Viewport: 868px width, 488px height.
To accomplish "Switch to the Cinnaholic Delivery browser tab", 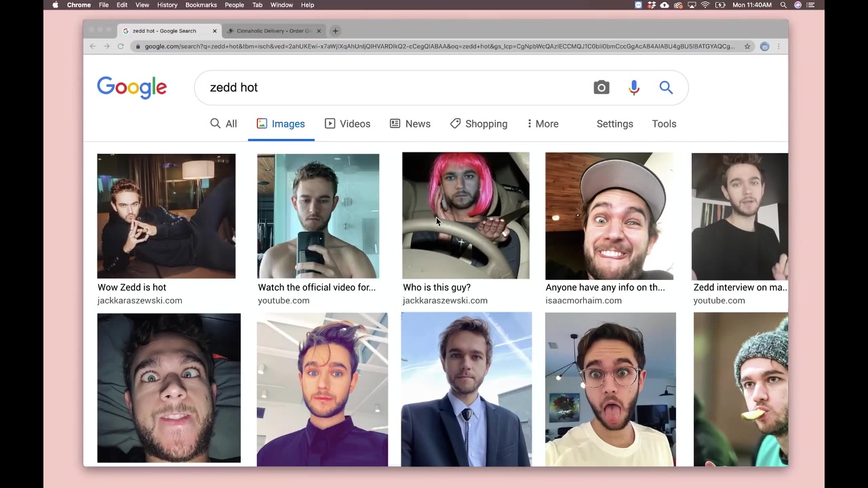I will tap(273, 30).
